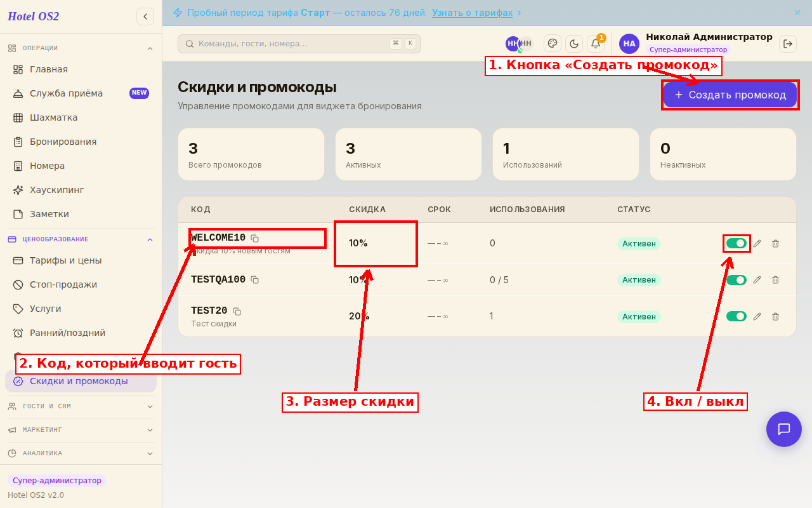Viewport: 812px width, 508px height.
Task: Click the Код column header
Action: (200, 210)
